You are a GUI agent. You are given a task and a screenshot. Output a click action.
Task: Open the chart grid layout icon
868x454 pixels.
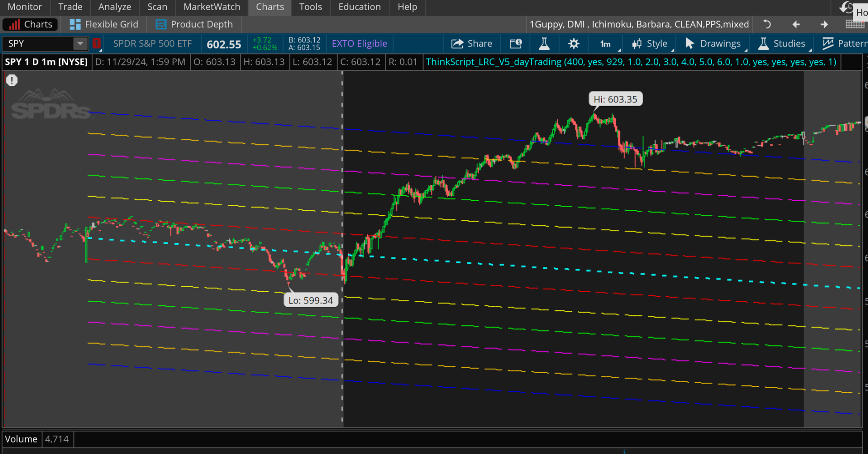coord(854,24)
